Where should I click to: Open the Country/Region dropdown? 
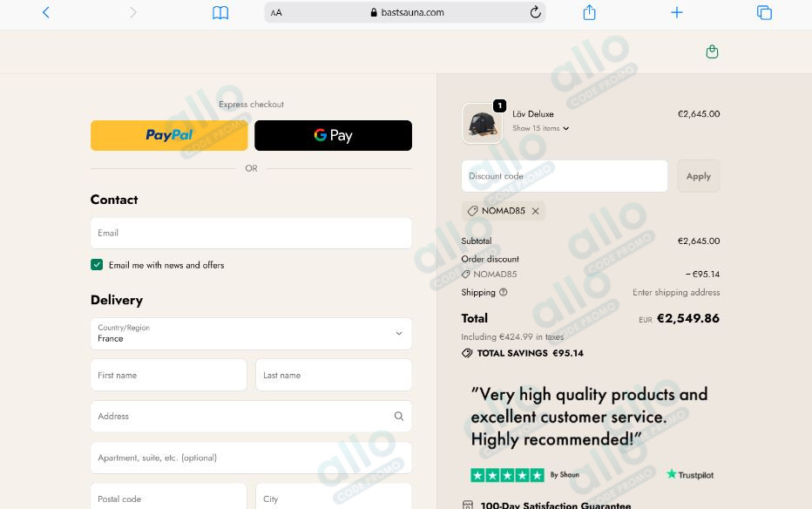[251, 334]
